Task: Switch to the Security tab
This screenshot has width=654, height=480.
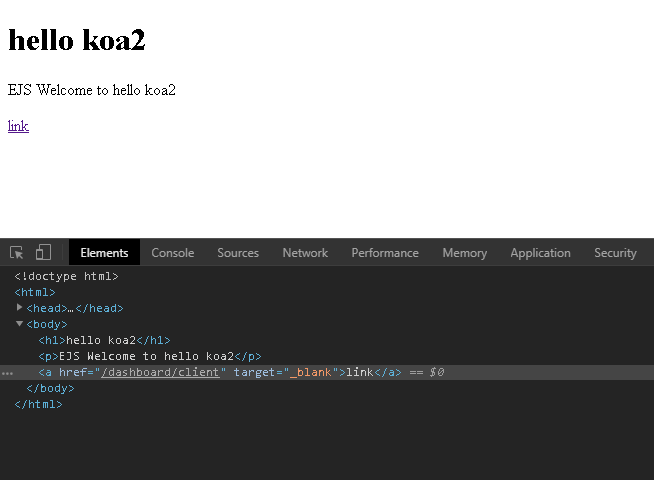Action: (616, 253)
